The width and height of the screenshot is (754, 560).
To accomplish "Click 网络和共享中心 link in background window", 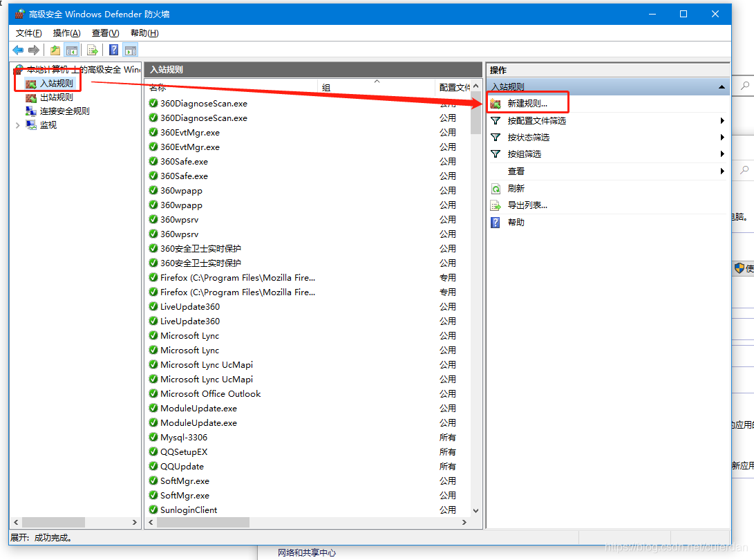I will coord(307,553).
